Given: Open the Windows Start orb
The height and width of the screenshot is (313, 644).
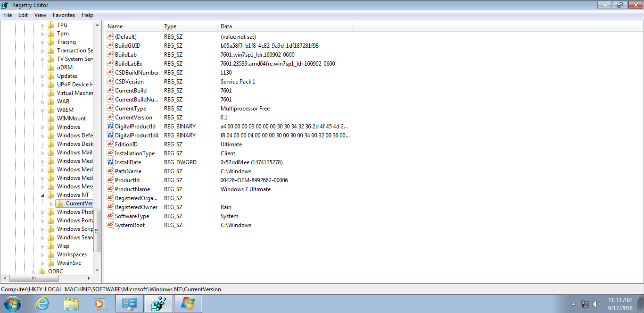Looking at the screenshot, I should coord(12,304).
